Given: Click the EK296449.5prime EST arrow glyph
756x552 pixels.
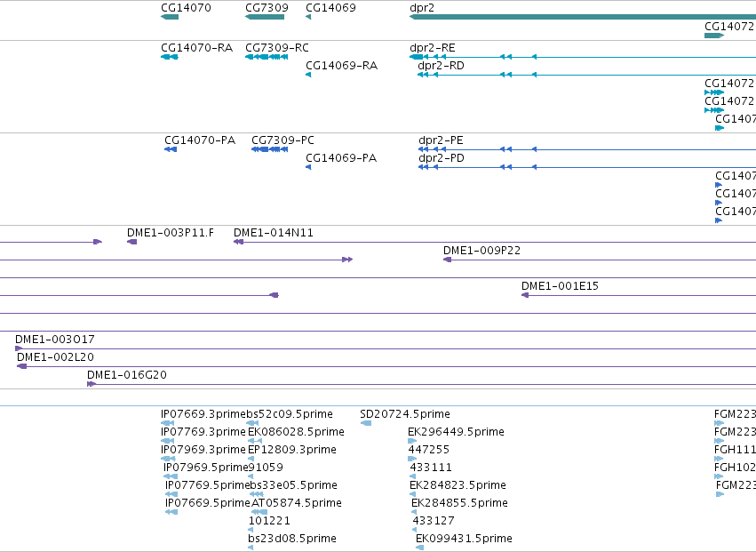Looking at the screenshot, I should [412, 441].
